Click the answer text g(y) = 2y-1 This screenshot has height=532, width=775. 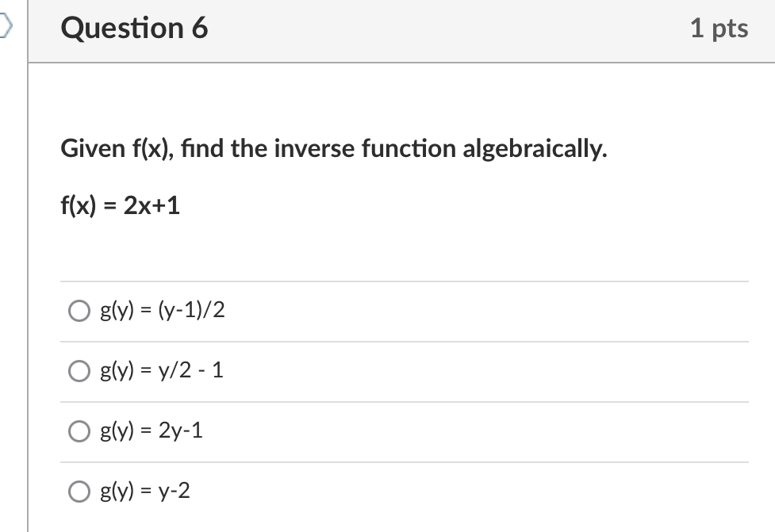click(152, 431)
